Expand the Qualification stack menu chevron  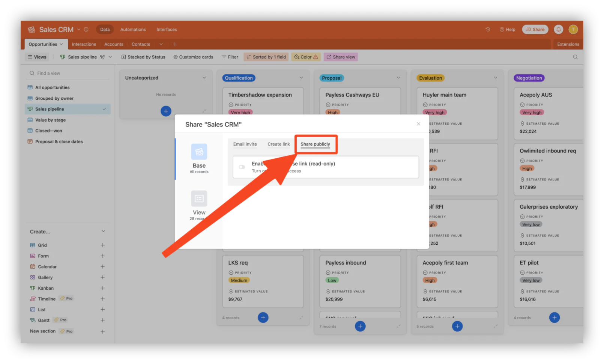(x=301, y=78)
